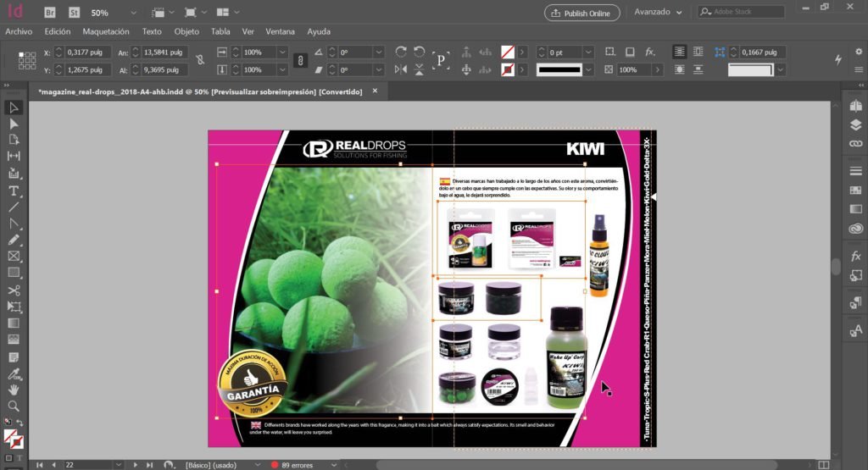Open quick apply lightning icon

838,59
